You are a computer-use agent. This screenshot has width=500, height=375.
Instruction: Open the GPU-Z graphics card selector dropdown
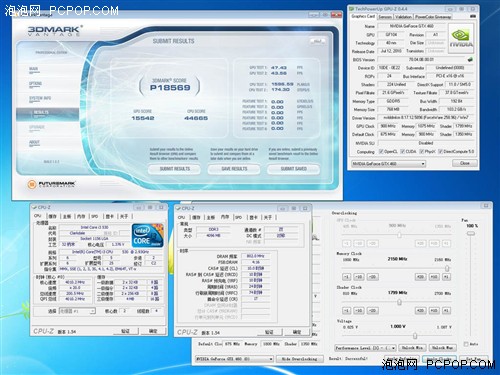pos(389,164)
